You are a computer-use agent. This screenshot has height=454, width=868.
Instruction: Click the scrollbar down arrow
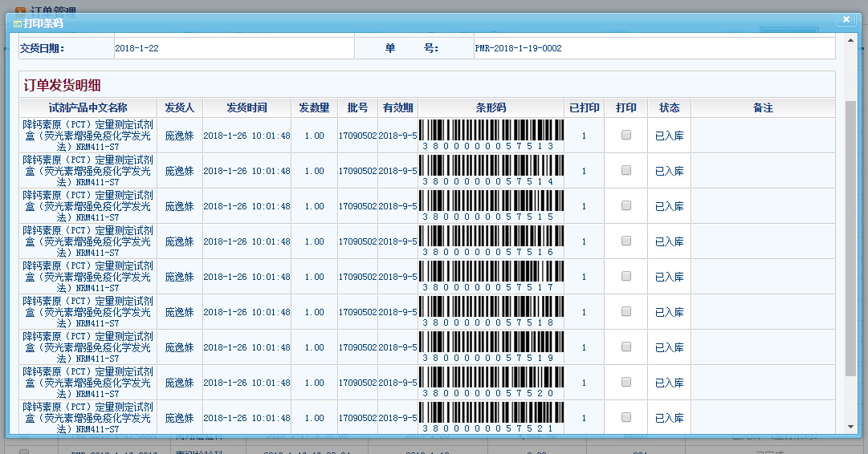(851, 427)
